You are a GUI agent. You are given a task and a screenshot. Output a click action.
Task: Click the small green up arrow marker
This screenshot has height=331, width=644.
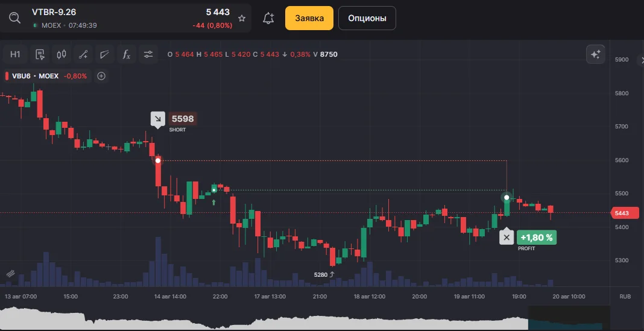click(x=213, y=202)
